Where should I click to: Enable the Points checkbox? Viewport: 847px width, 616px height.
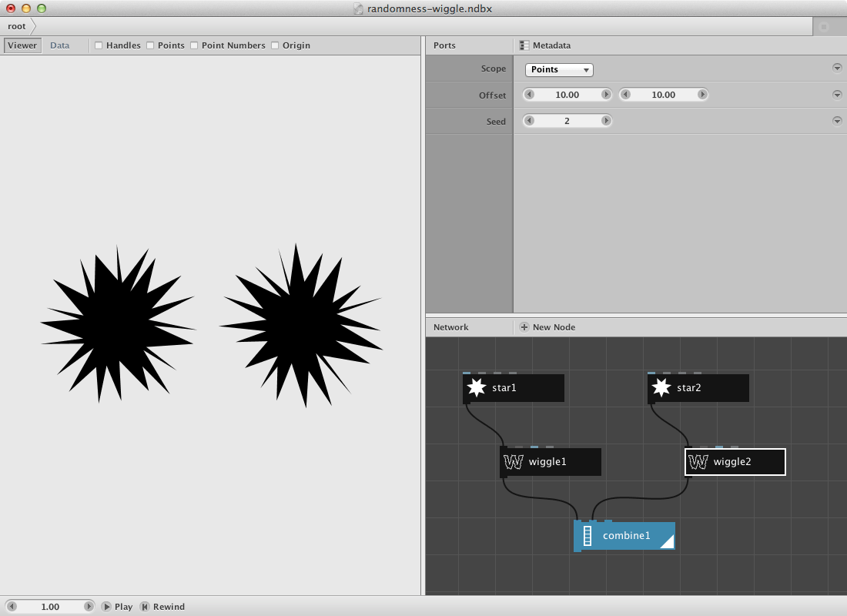150,45
